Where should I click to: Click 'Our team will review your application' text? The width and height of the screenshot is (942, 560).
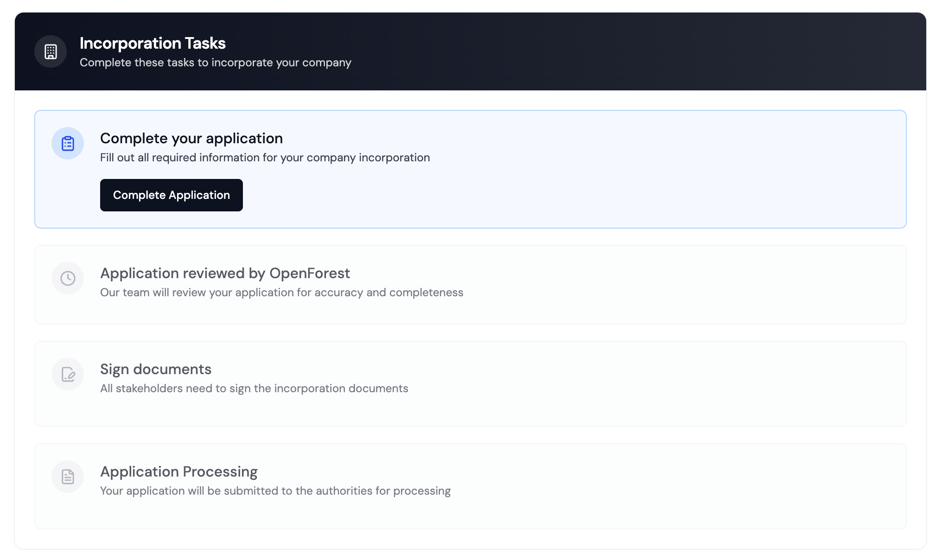click(x=282, y=293)
